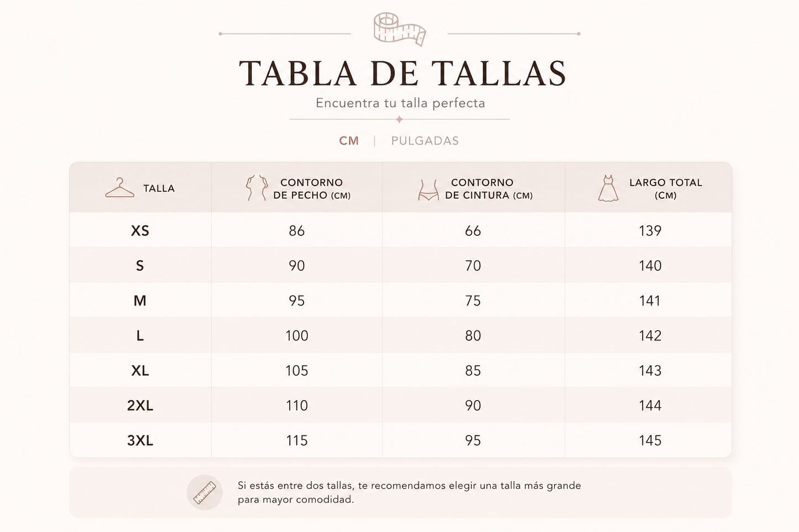Click the XL size label
The width and height of the screenshot is (799, 532).
click(140, 371)
